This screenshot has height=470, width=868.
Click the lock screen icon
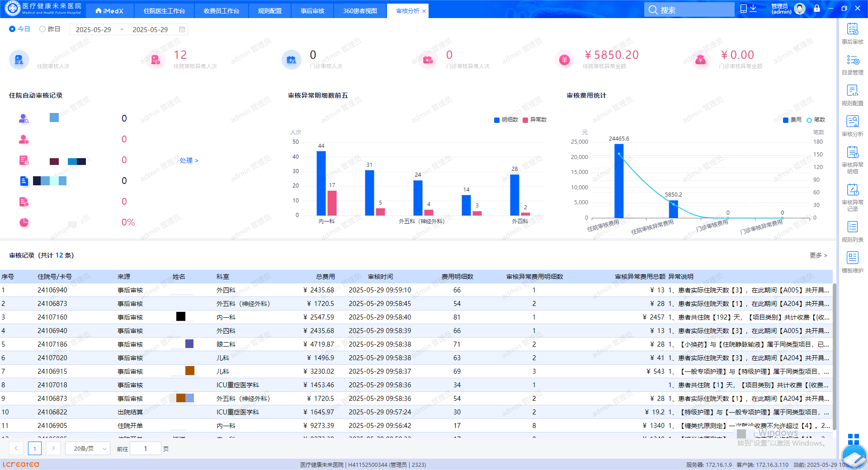click(816, 8)
